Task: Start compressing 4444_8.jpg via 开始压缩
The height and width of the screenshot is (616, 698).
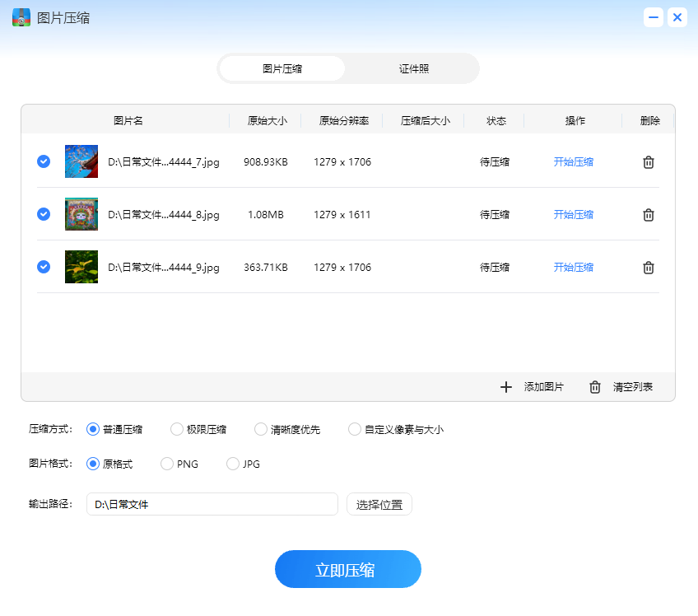Action: coord(573,214)
